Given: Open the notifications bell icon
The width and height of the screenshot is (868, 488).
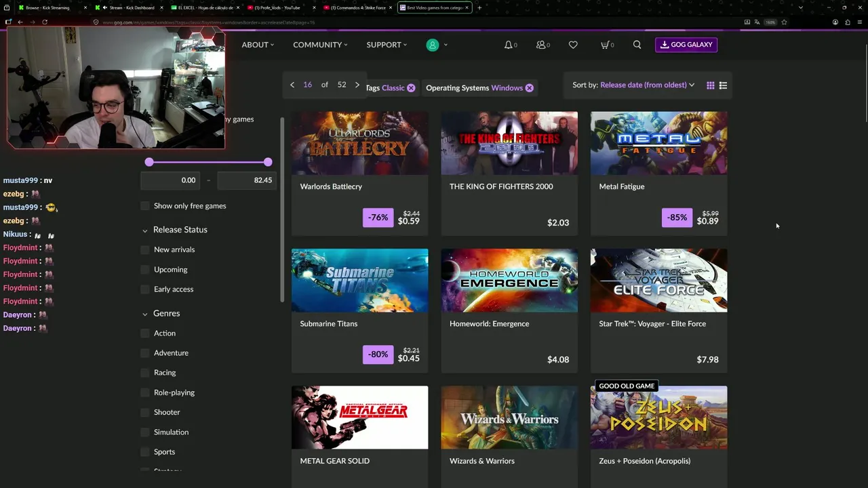Looking at the screenshot, I should click(x=508, y=45).
